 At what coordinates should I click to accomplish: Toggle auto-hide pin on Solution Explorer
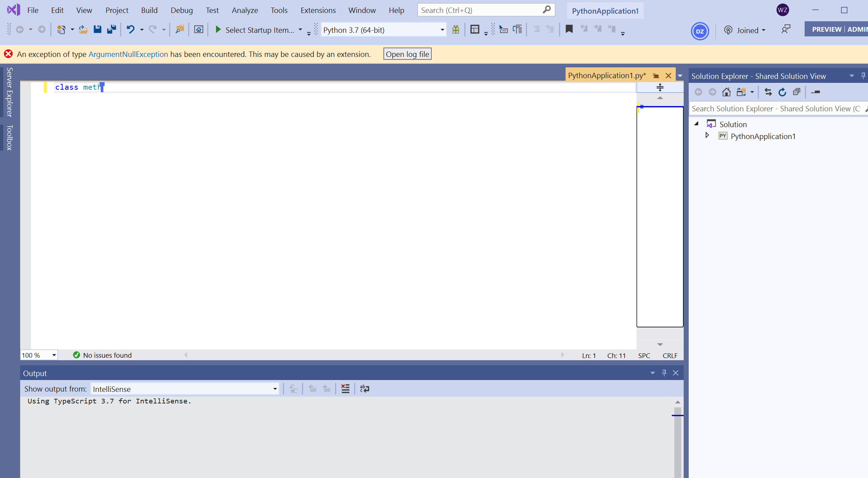click(863, 76)
